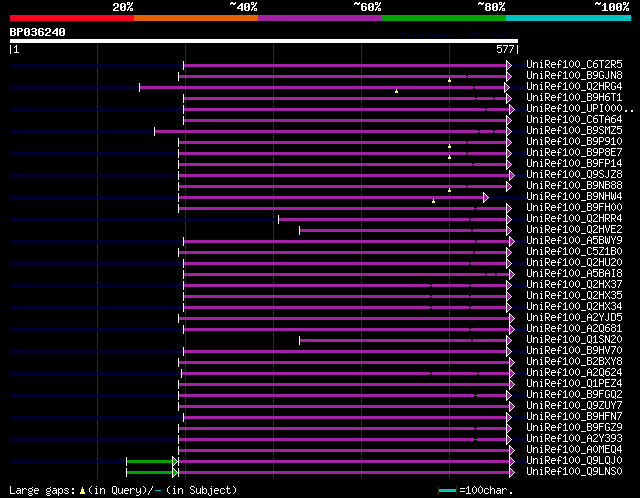Click the start tick of the UniRef100_B9SMZ5 alignment
The width and height of the screenshot is (640, 498).
(154, 131)
